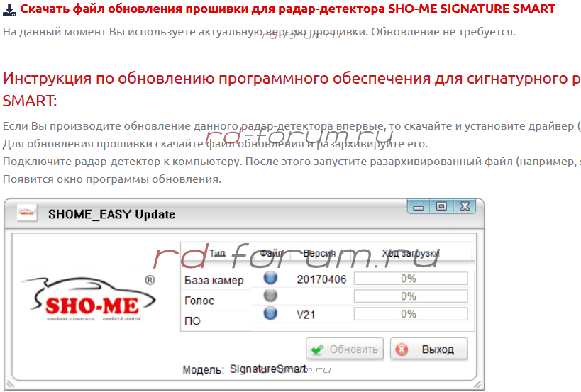Screen dimensions: 581x392
Task: Click the red cross icon on Выход
Action: [x=402, y=349]
